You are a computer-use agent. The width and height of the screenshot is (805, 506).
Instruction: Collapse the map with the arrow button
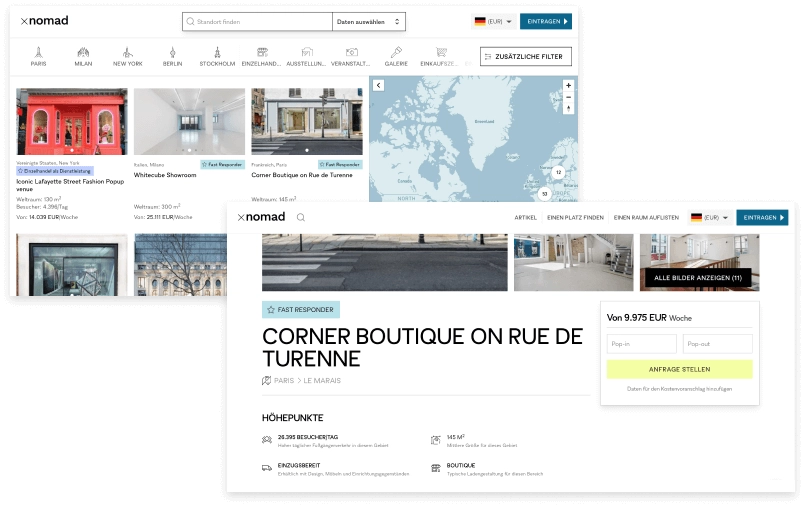[378, 85]
